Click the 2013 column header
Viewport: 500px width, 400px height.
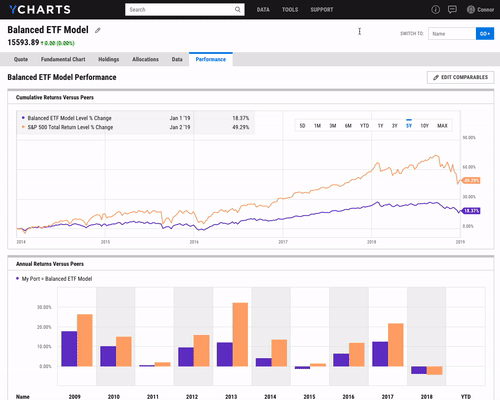(231, 397)
